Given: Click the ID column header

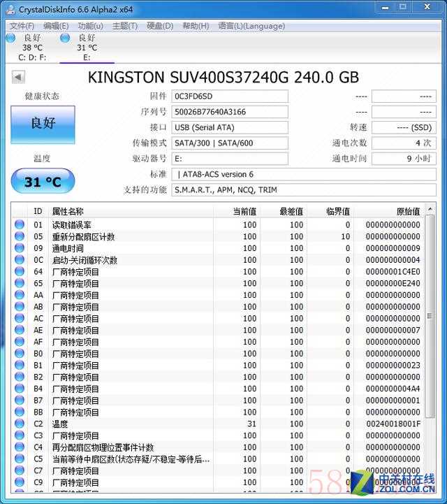Looking at the screenshot, I should click(x=38, y=211).
